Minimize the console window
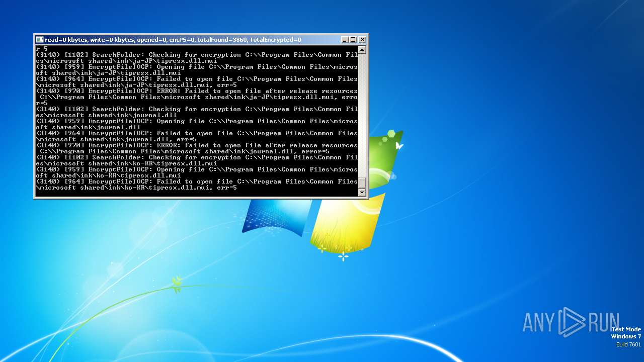The image size is (644, 362). coord(345,40)
